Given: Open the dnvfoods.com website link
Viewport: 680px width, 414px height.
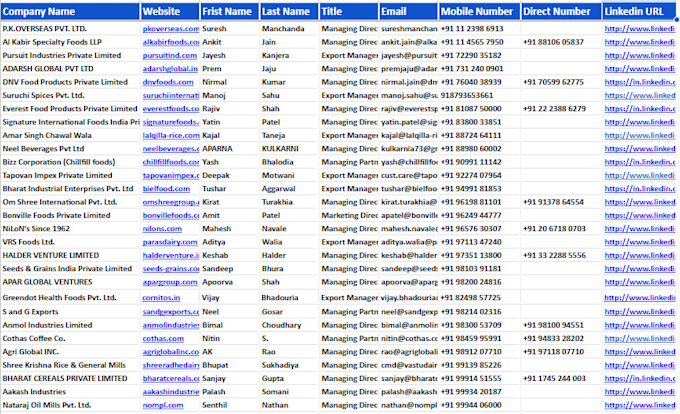Looking at the screenshot, I should (168, 82).
